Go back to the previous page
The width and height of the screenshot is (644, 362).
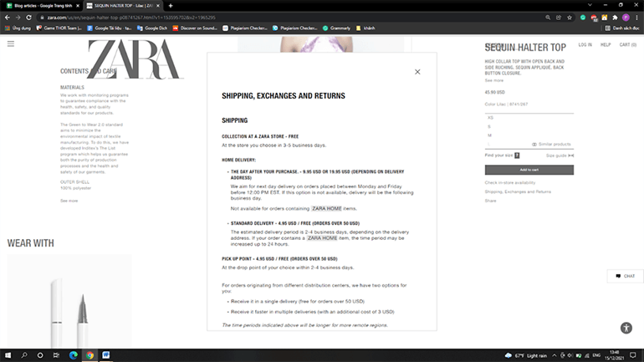pyautogui.click(x=8, y=18)
